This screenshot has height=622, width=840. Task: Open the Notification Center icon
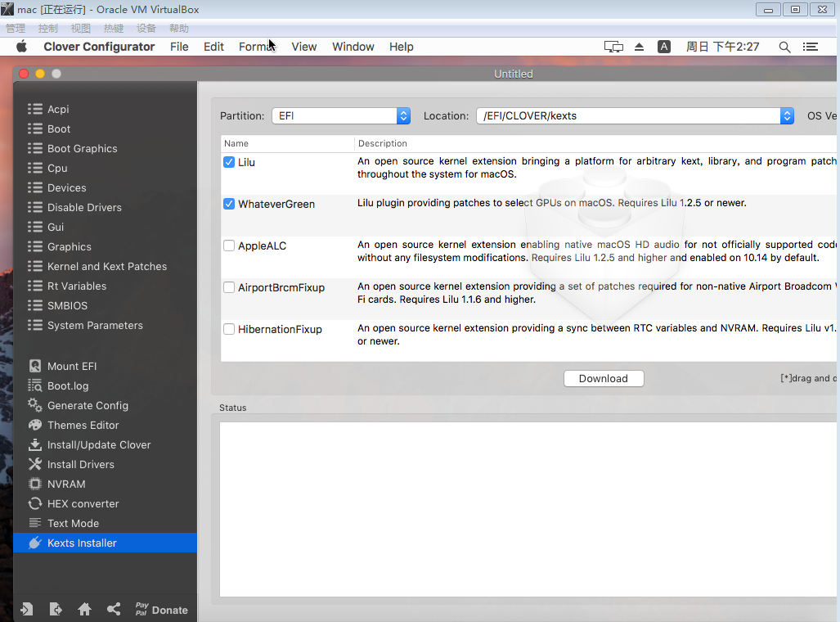(810, 47)
